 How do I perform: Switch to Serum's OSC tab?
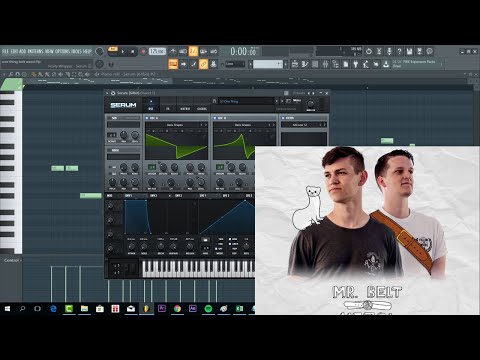click(151, 105)
